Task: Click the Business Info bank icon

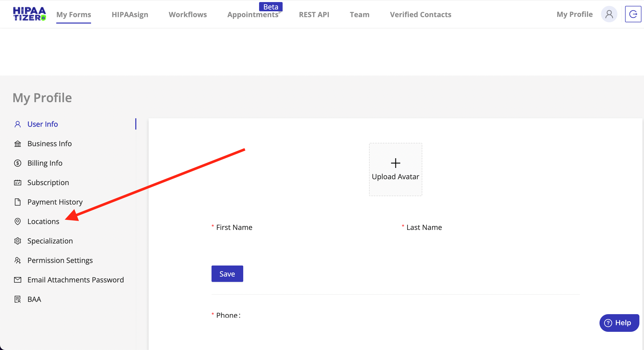Action: (18, 144)
